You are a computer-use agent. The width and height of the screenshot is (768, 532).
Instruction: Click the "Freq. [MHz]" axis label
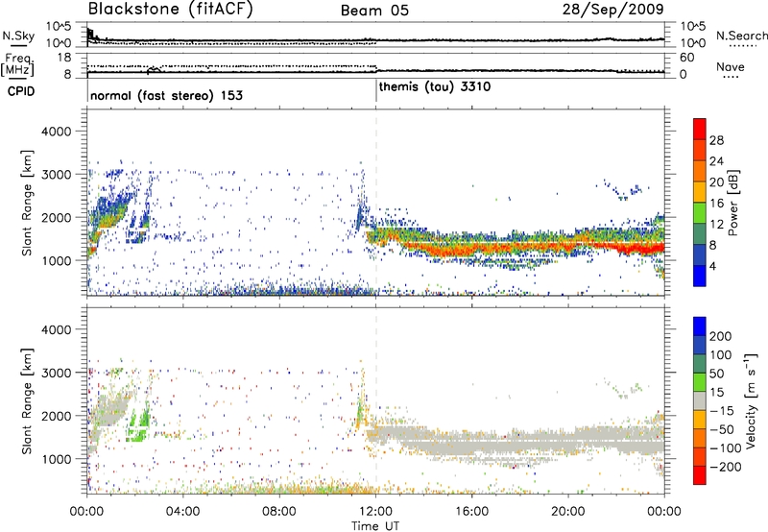point(17,64)
